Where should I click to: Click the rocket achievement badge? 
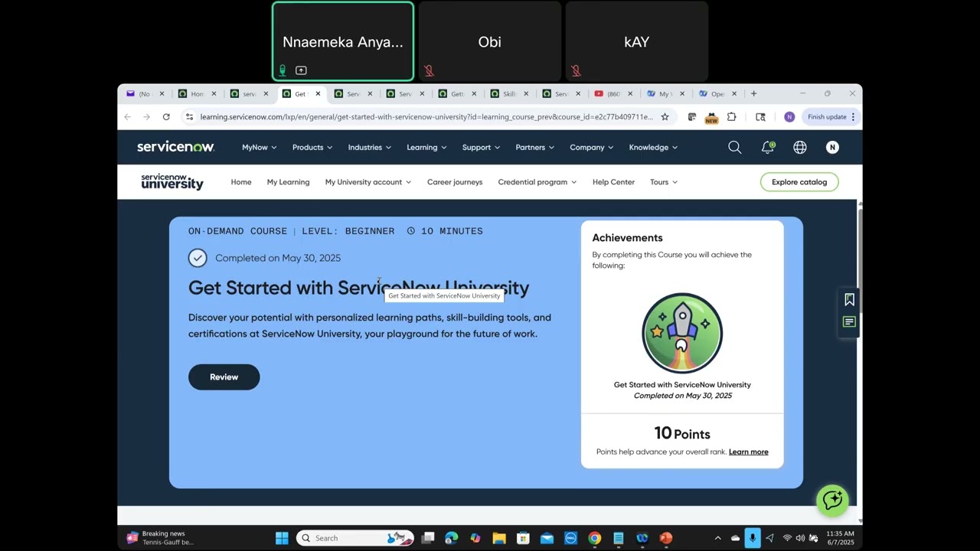click(682, 333)
